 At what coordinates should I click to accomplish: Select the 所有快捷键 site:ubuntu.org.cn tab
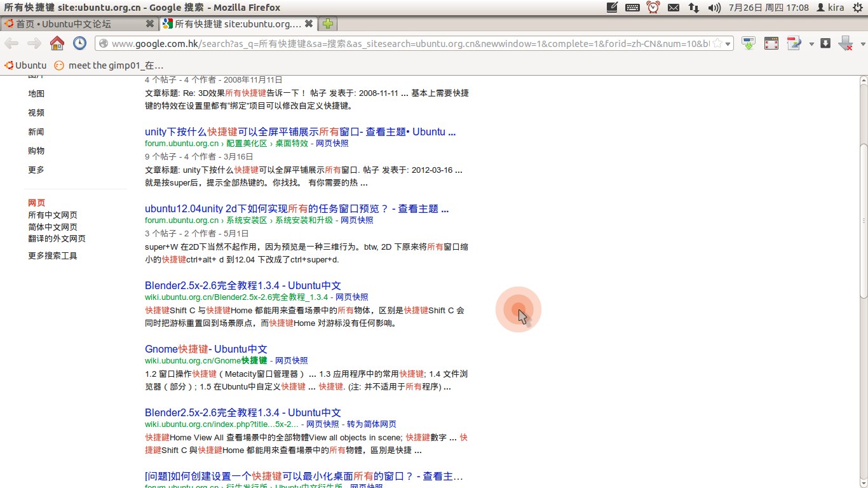[238, 24]
